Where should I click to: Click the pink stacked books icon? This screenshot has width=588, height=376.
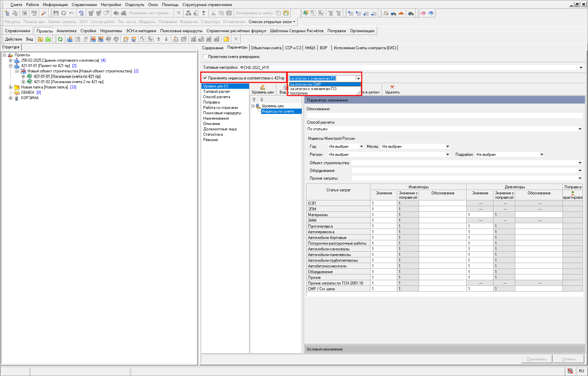tap(423, 13)
